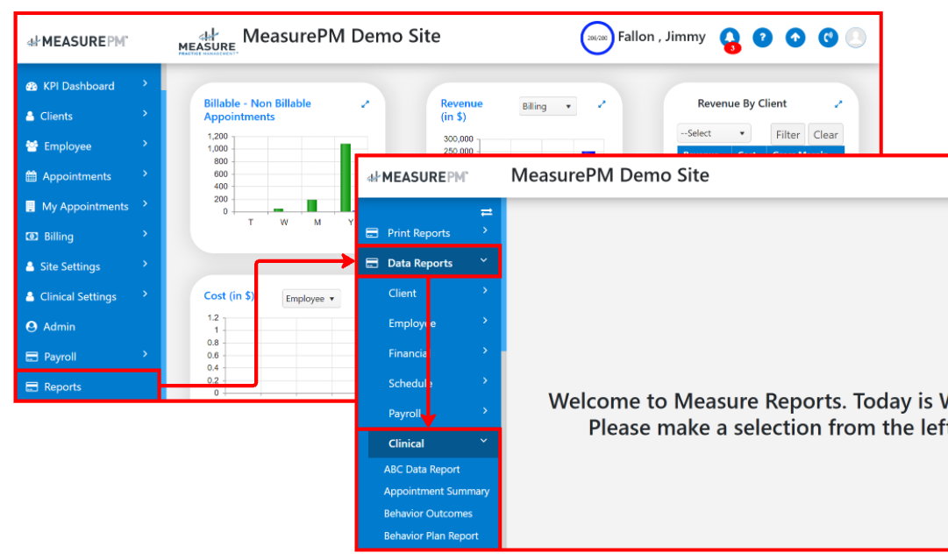Open the Employee dropdown in Cost chart
This screenshot has width=948, height=560.
tap(310, 299)
